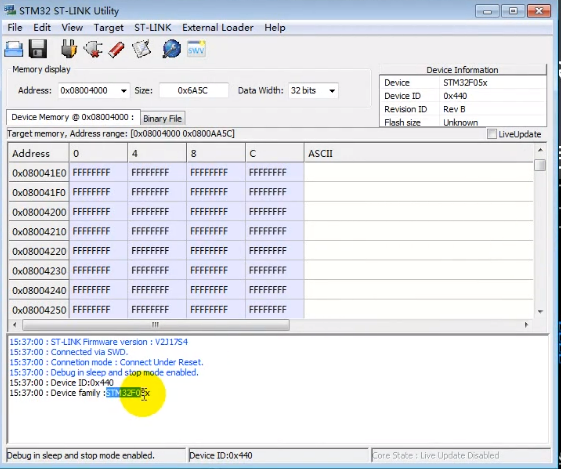The height and width of the screenshot is (469, 561).
Task: Click memory table scroll down arrow
Action: 540,312
